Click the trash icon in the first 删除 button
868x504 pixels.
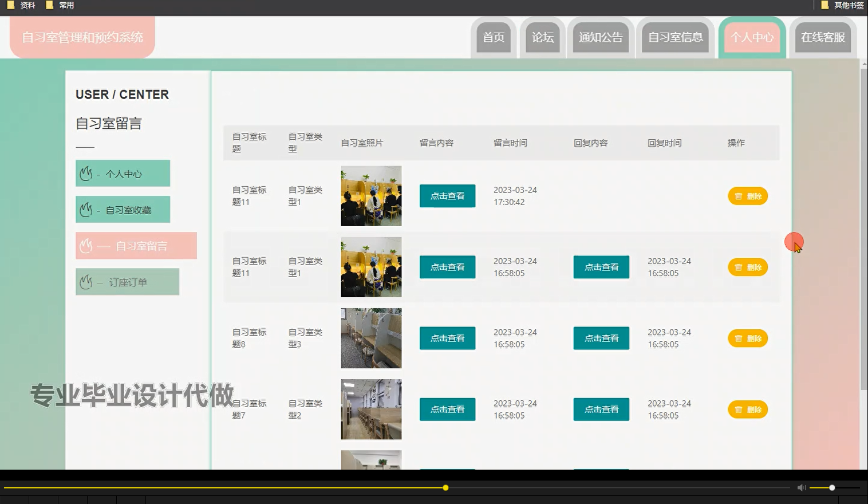pyautogui.click(x=739, y=196)
